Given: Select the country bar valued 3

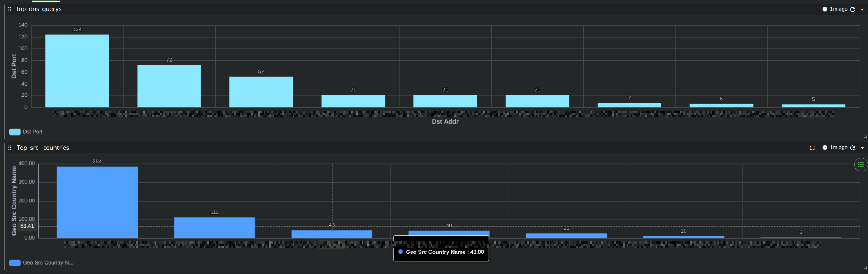Looking at the screenshot, I should [x=801, y=238].
